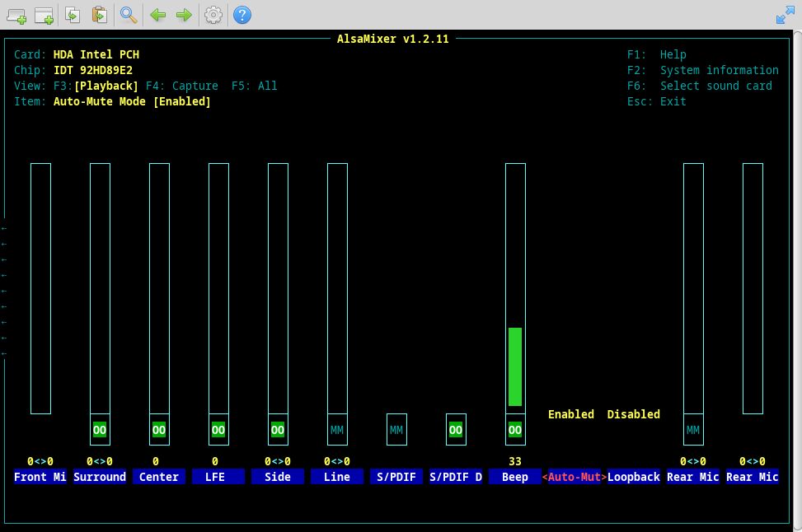Select the Auto-Mut control label
Image resolution: width=802 pixels, height=532 pixels.
pos(575,477)
